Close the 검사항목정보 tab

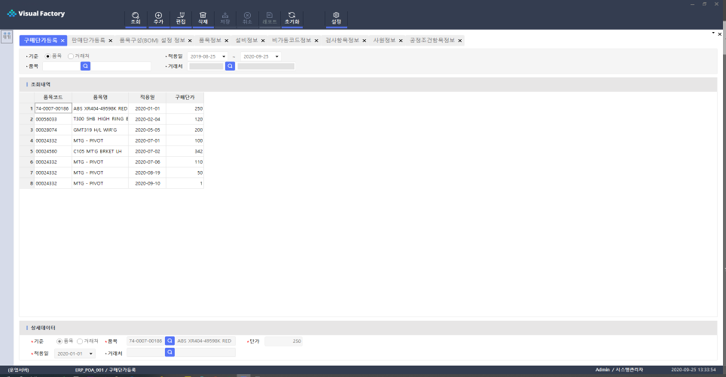[x=364, y=41]
